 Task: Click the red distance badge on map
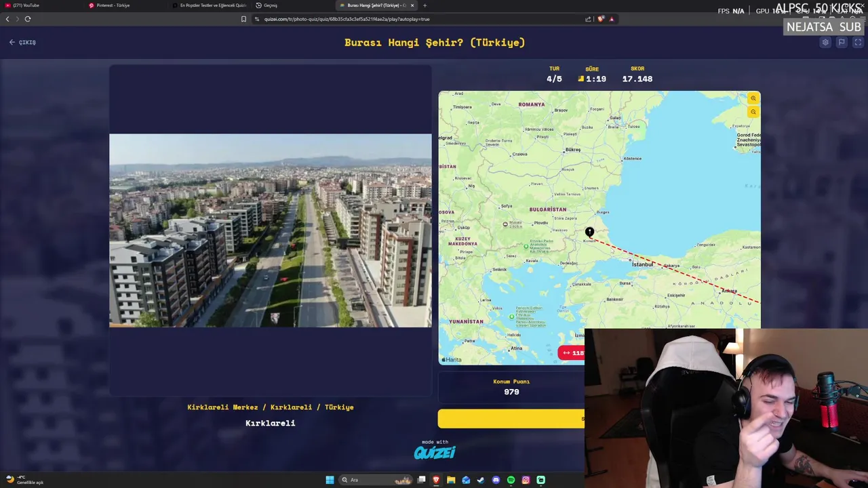coord(572,352)
